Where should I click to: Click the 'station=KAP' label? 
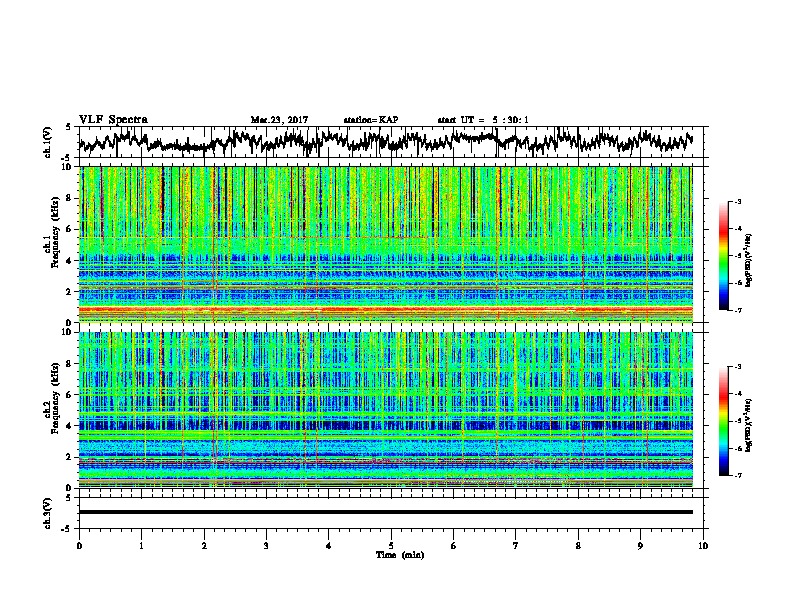[x=371, y=120]
